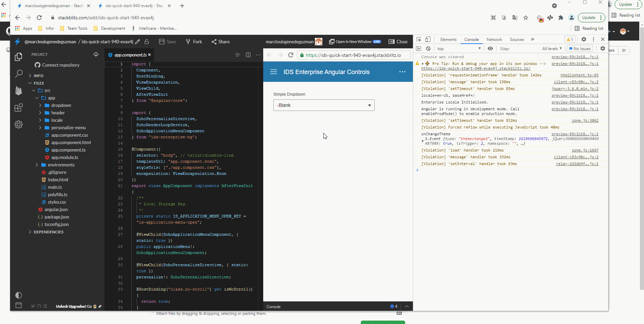Image resolution: width=644 pixels, height=324 pixels.
Task: Click the Fork button in the toolbar
Action: [194, 42]
